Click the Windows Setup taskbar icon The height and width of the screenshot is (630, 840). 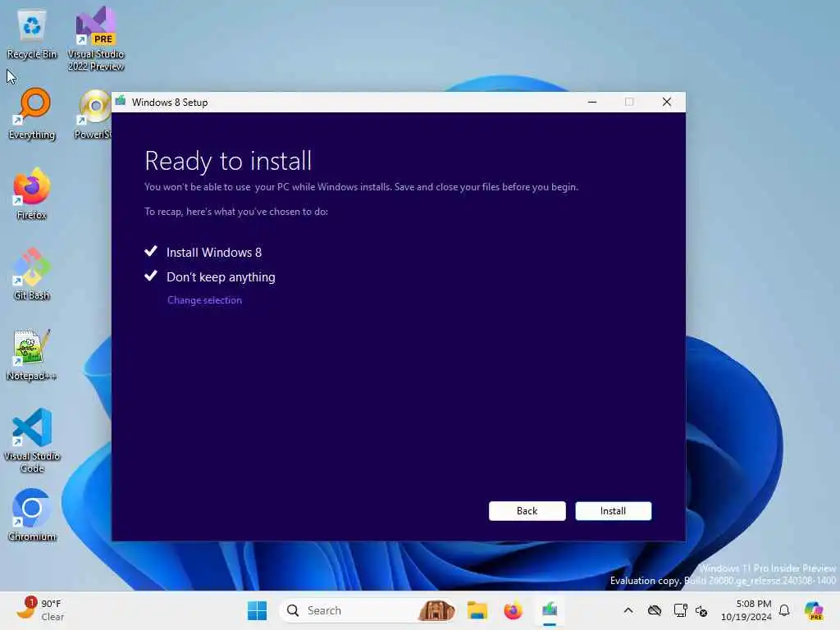(550, 610)
